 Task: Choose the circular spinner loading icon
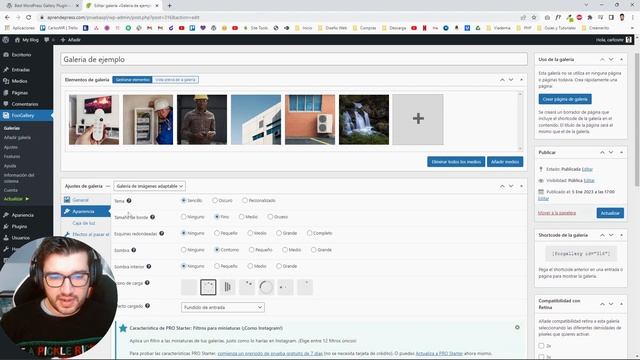pyautogui.click(x=266, y=287)
